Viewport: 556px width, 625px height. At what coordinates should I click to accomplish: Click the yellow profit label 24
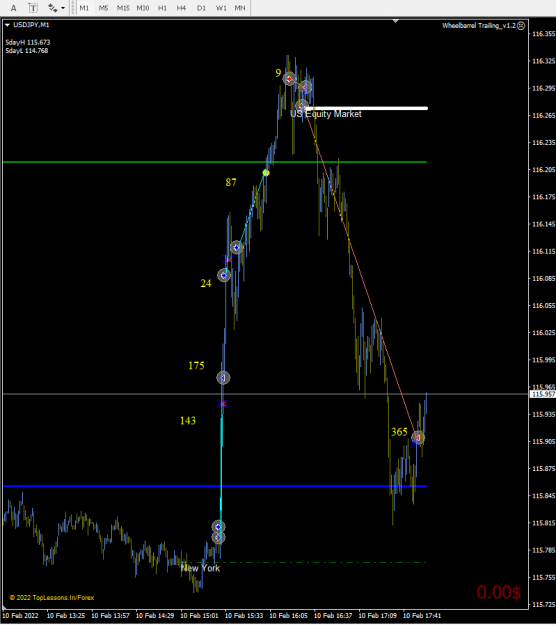coord(206,283)
